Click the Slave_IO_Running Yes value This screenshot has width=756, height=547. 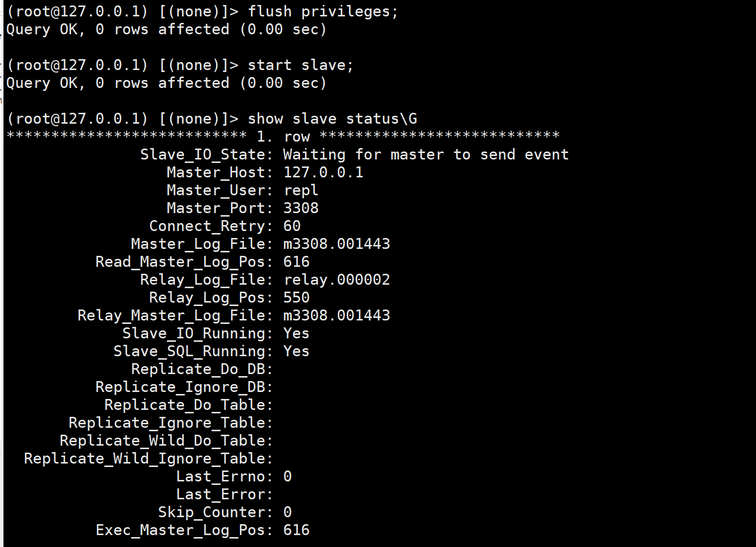coord(296,333)
